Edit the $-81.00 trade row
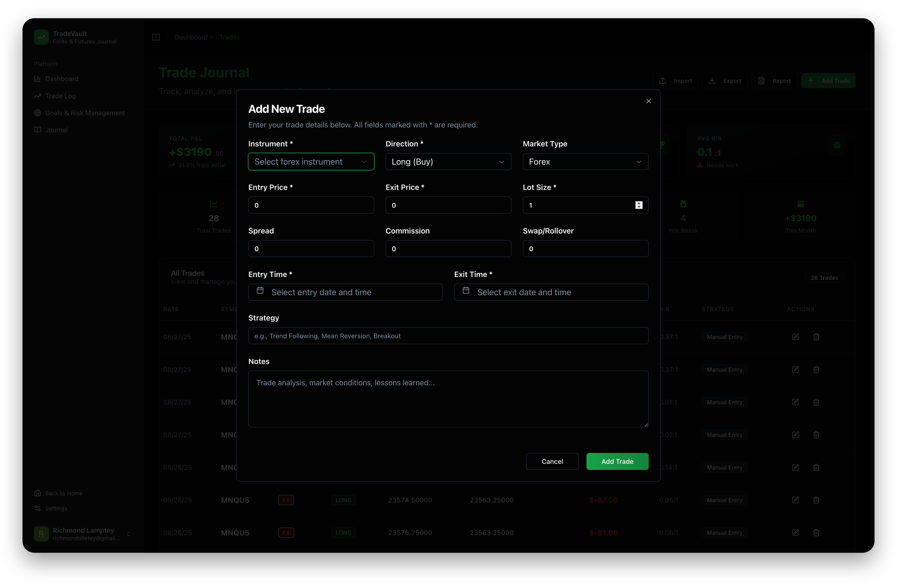Viewport: 897px width, 588px height. coord(796,533)
